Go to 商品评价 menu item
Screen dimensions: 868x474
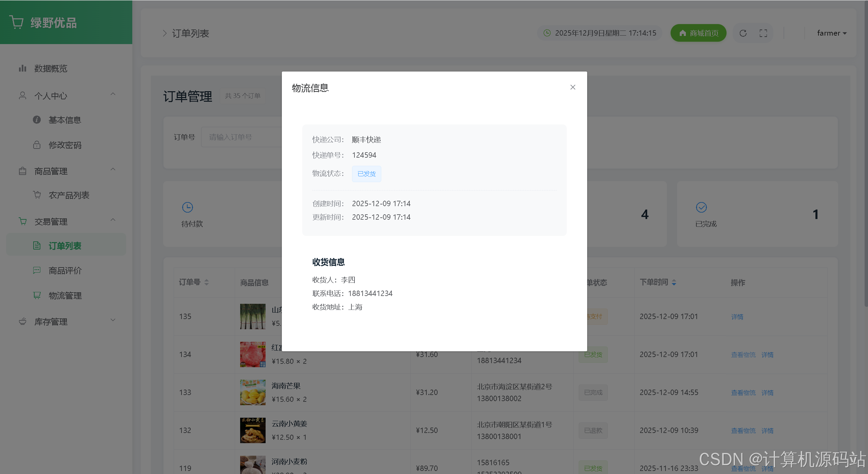coord(65,271)
